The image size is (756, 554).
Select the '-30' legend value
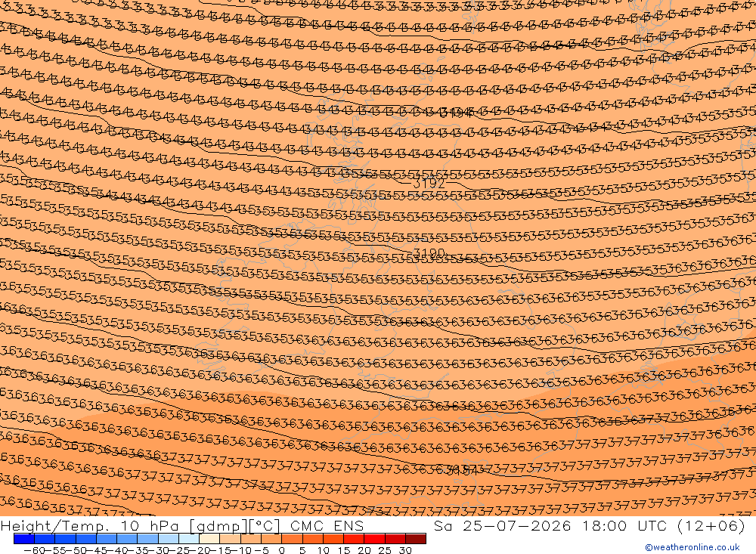158,550
